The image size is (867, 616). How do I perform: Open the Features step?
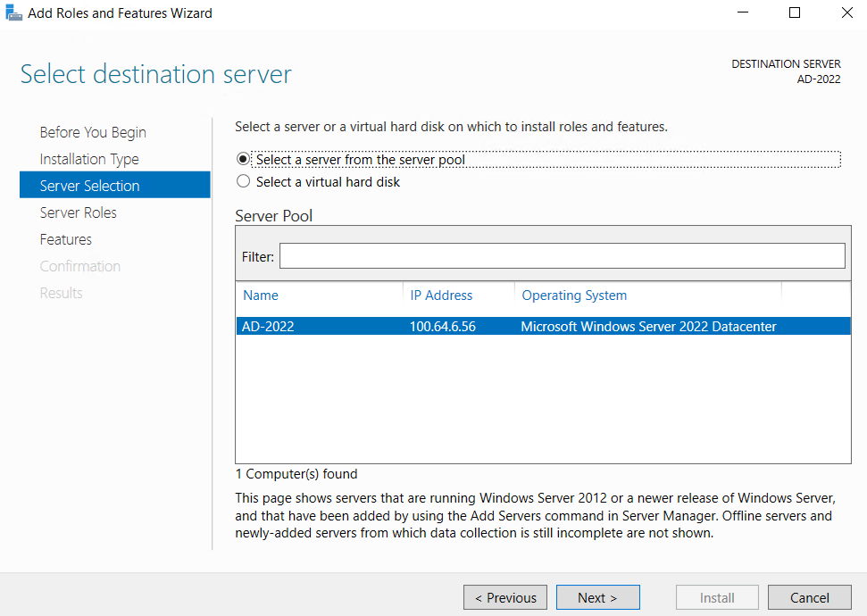tap(66, 239)
